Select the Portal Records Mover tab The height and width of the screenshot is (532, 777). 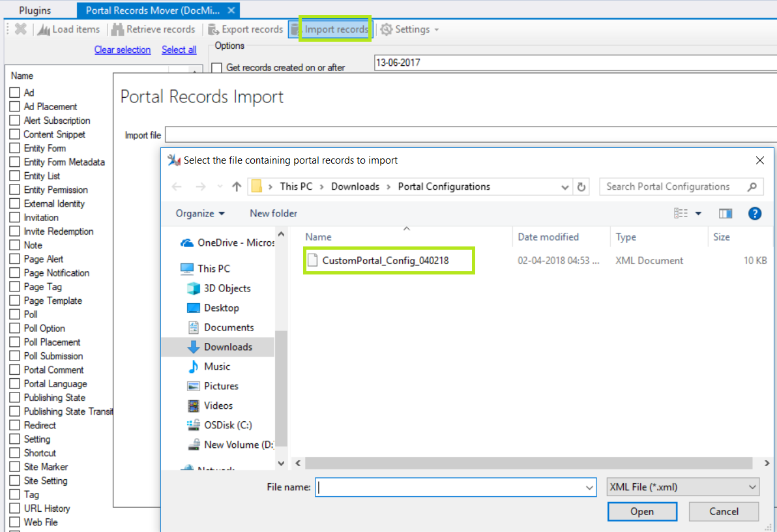point(151,10)
